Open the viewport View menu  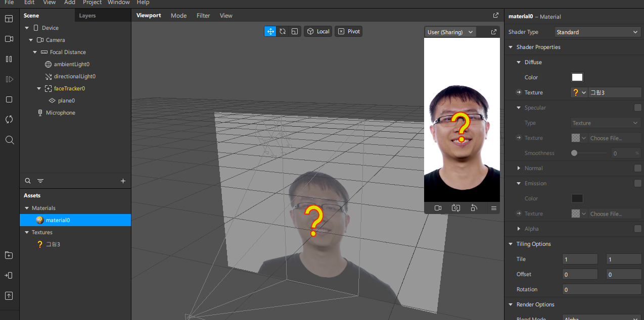point(226,16)
